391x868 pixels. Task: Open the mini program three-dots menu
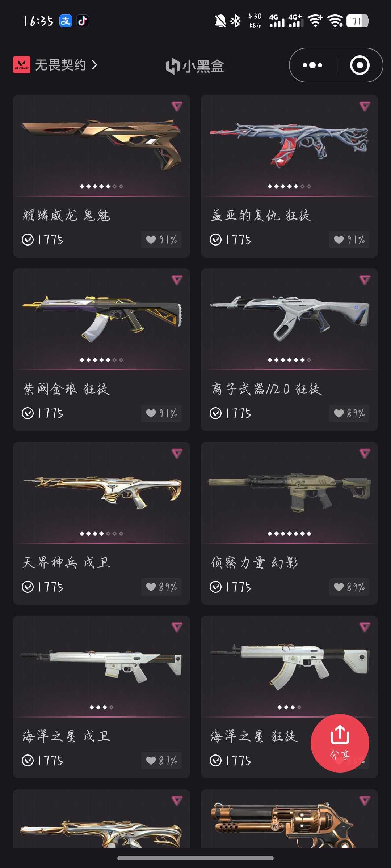[x=312, y=65]
